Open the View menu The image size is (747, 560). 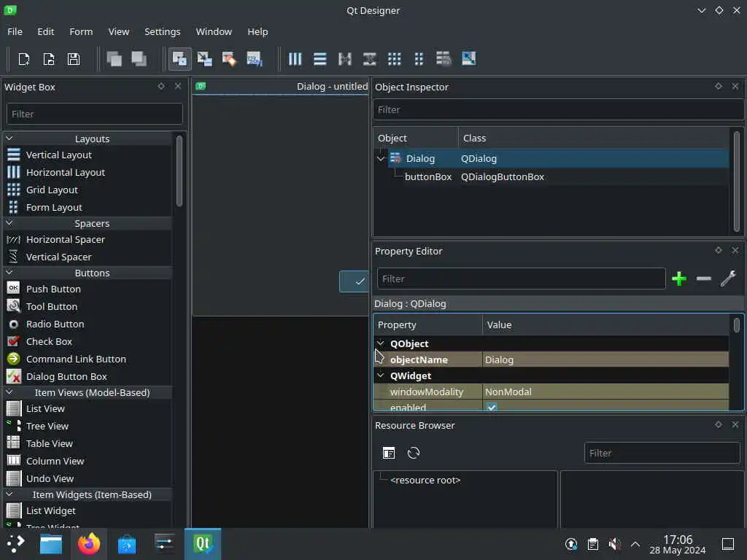coord(119,31)
